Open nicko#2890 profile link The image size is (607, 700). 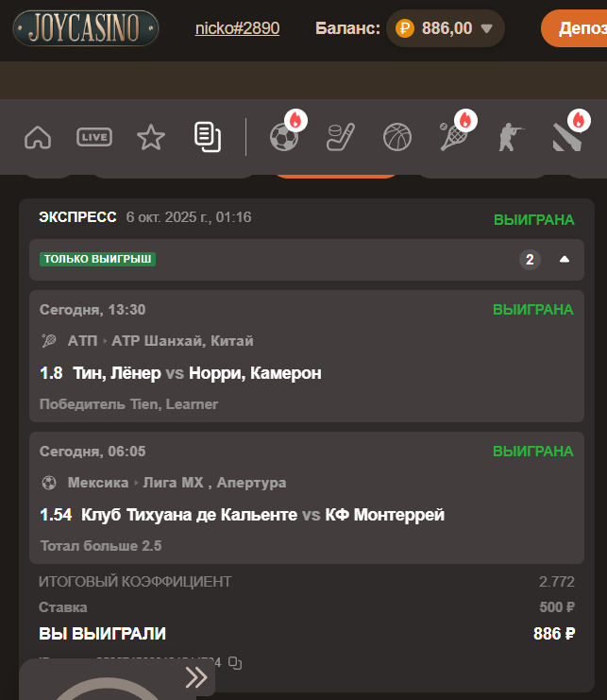point(237,28)
